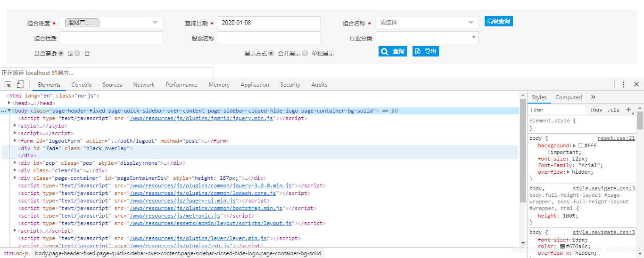Switch to the Elements tab
The image size is (644, 258).
(x=50, y=85)
